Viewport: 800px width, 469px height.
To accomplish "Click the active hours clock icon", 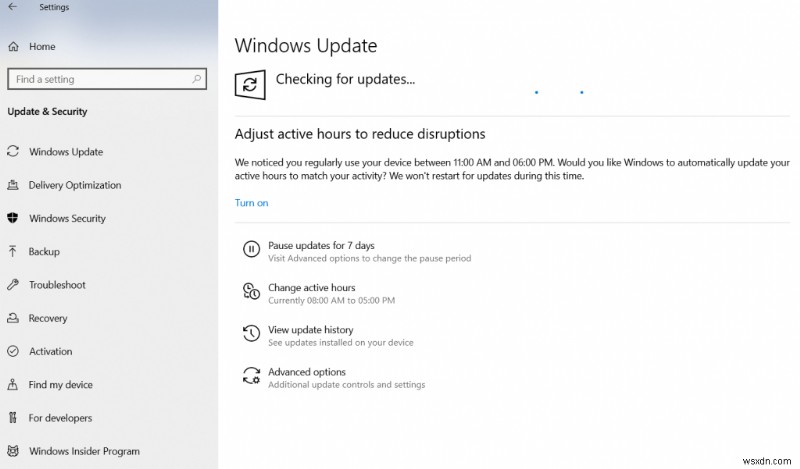I will (x=251, y=291).
